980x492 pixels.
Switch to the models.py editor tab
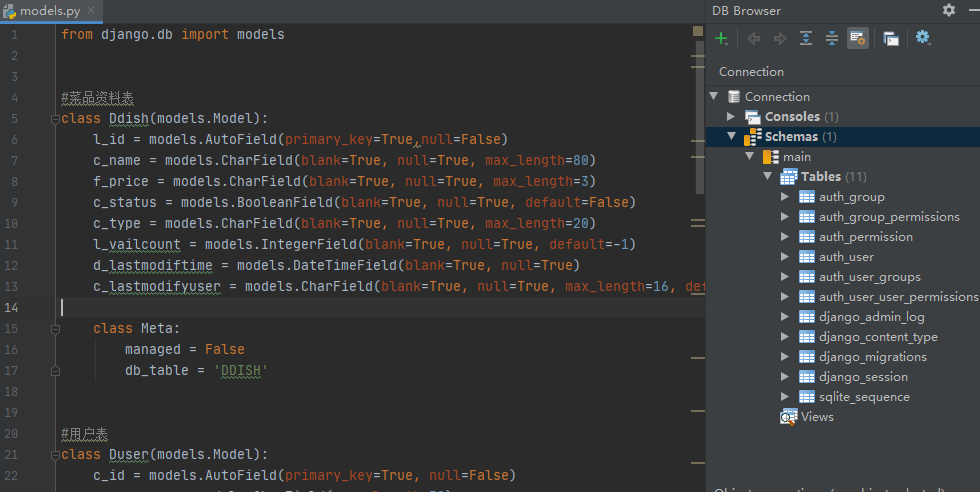51,11
